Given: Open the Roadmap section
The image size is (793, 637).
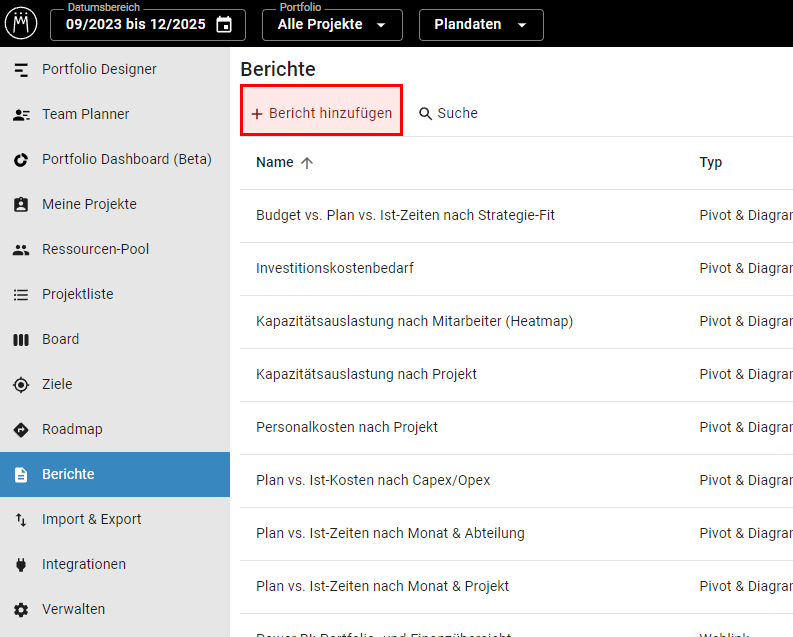Looking at the screenshot, I should 115,429.
